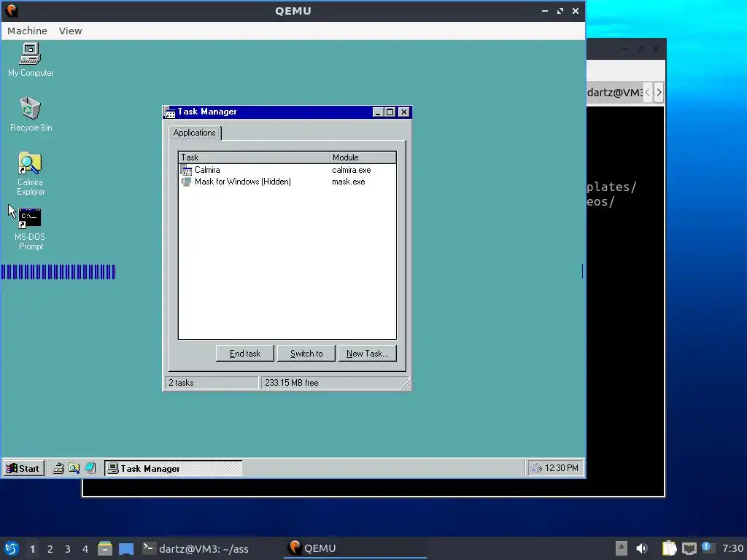Maximize the Task Manager window
The height and width of the screenshot is (560, 747).
390,112
